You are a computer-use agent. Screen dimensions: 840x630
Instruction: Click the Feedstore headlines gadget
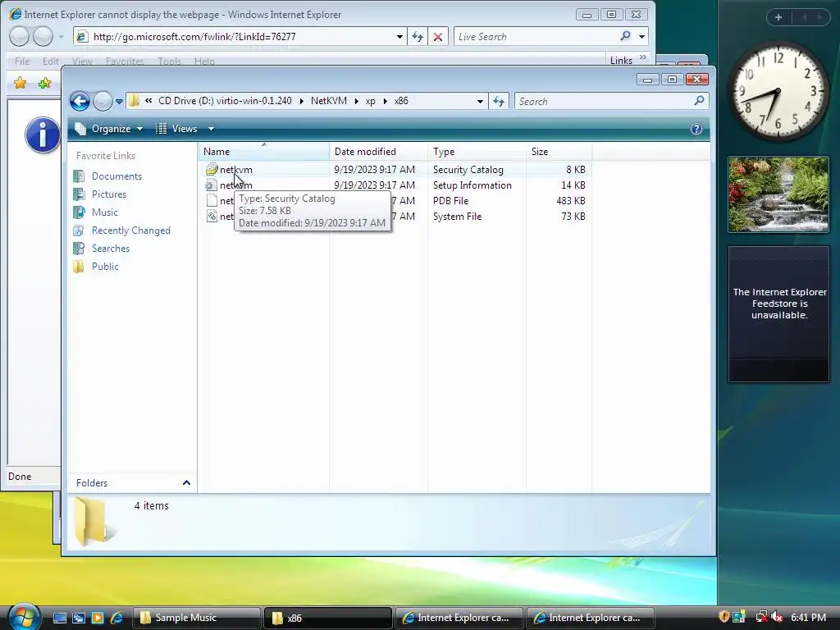[x=779, y=314]
